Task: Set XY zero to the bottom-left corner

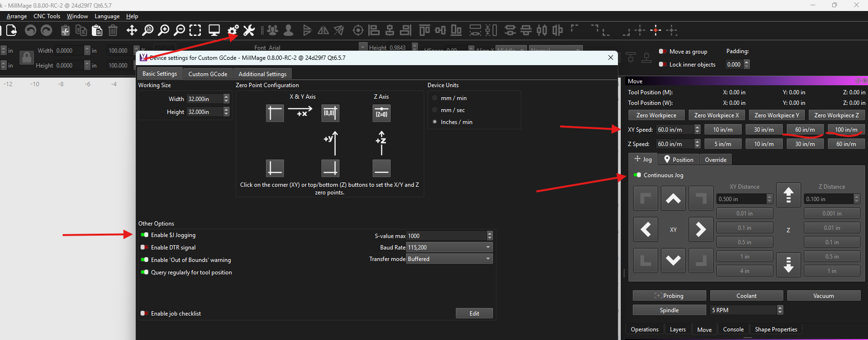Action: point(275,168)
